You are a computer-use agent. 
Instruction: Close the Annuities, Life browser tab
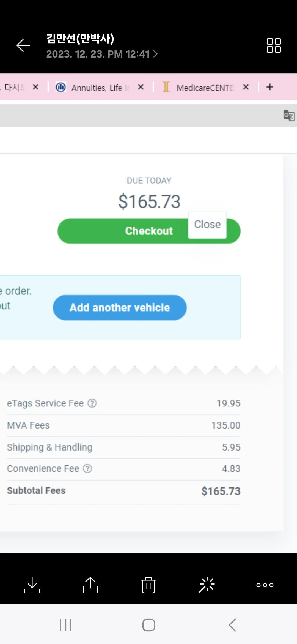pos(141,87)
